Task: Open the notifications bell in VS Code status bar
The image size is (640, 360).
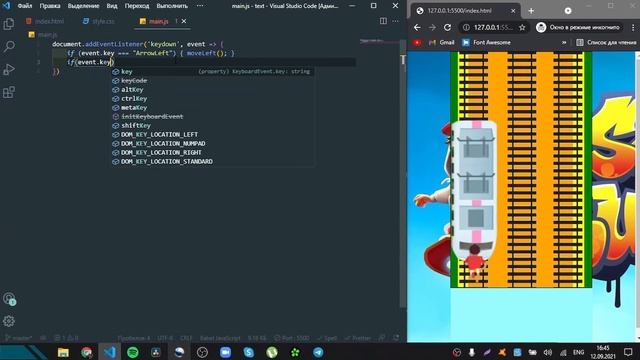Action: [x=396, y=338]
